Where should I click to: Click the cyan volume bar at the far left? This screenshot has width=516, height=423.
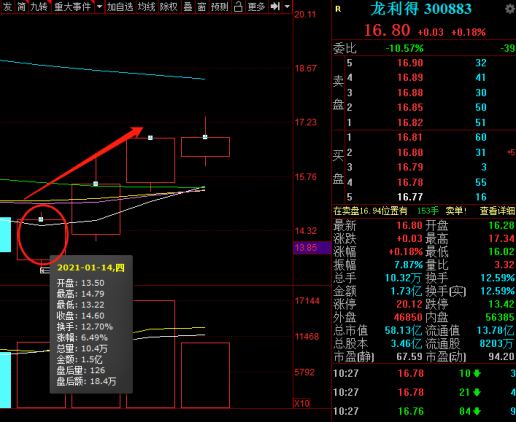5,380
